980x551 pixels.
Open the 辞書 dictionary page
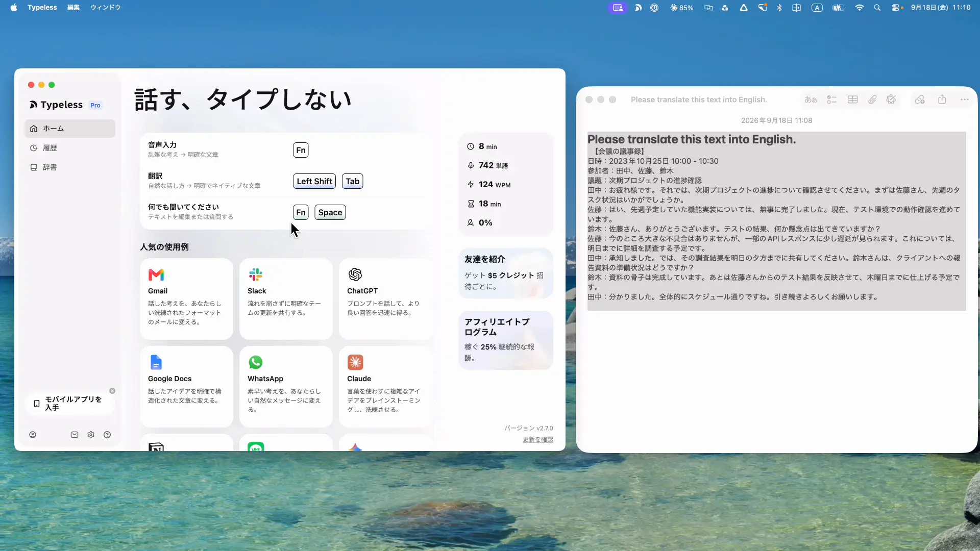[x=70, y=167]
